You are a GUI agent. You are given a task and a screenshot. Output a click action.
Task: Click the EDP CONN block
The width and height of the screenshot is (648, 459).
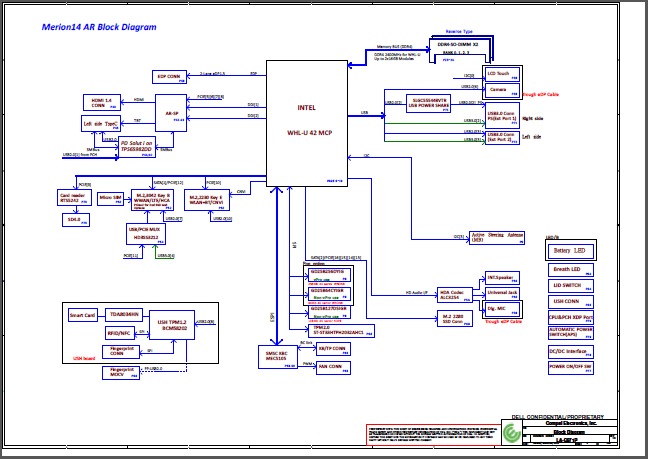(169, 76)
